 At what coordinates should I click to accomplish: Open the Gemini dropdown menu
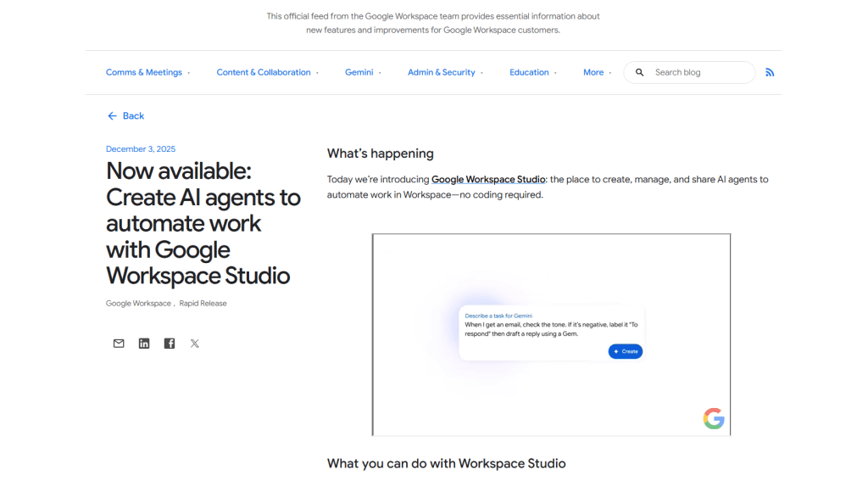363,73
